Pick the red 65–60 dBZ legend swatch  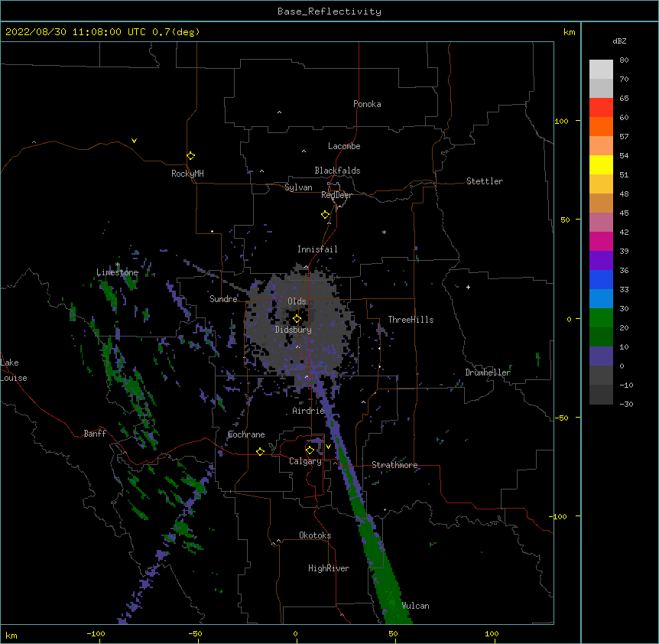tap(601, 108)
